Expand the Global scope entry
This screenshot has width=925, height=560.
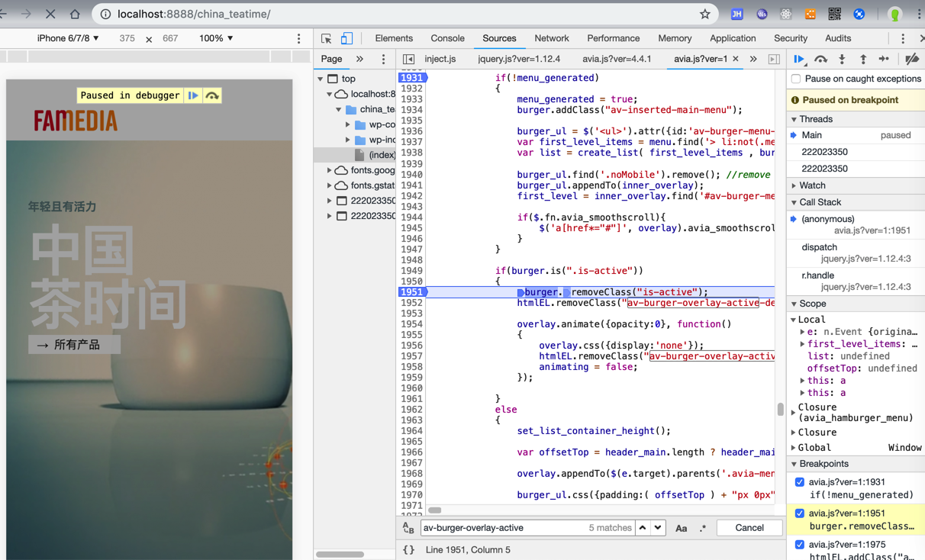tap(814, 448)
